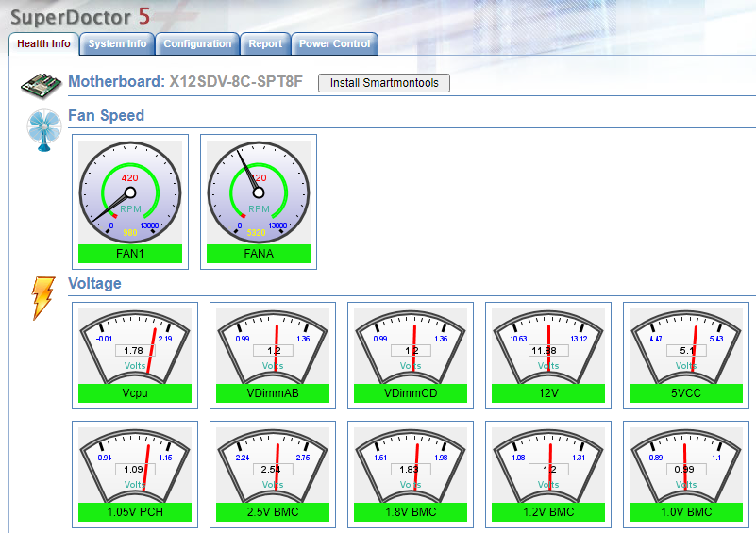Open the Configuration tab
The image size is (756, 533).
pyautogui.click(x=197, y=43)
